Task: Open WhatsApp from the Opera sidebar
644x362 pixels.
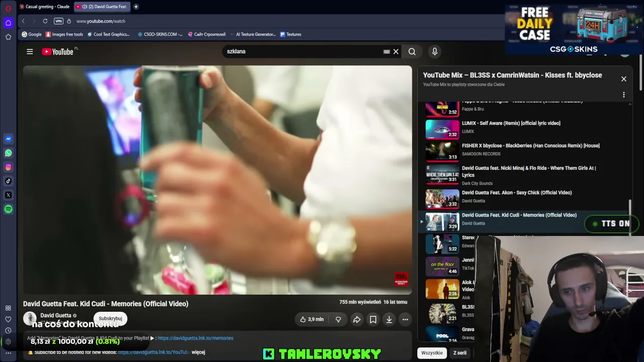Action: pyautogui.click(x=8, y=153)
